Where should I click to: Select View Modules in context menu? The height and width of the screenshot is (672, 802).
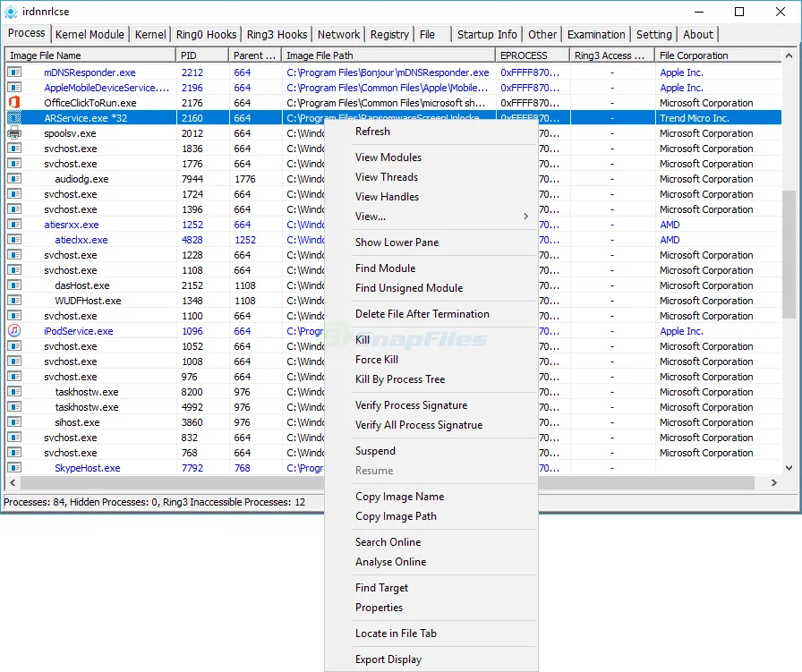(x=431, y=157)
